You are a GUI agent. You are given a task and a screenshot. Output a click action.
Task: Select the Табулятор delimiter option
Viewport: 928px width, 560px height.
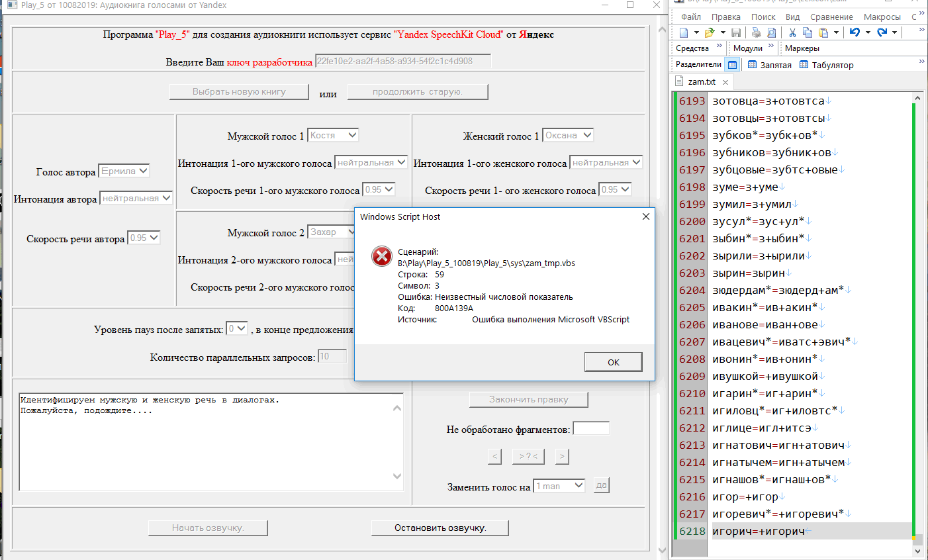827,65
